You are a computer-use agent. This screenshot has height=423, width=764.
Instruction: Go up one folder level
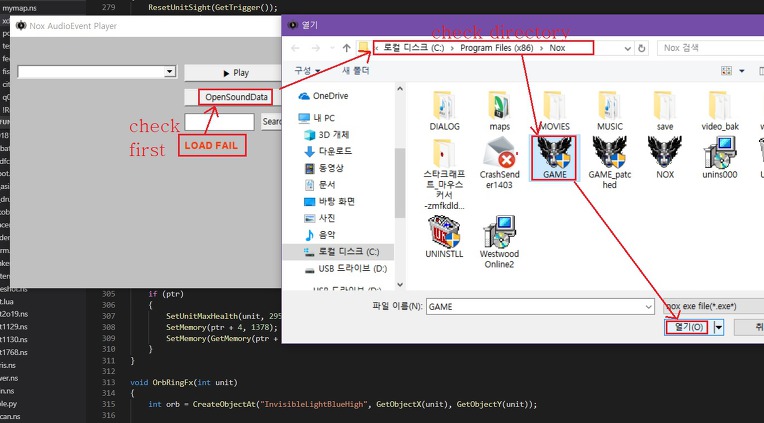pos(346,48)
